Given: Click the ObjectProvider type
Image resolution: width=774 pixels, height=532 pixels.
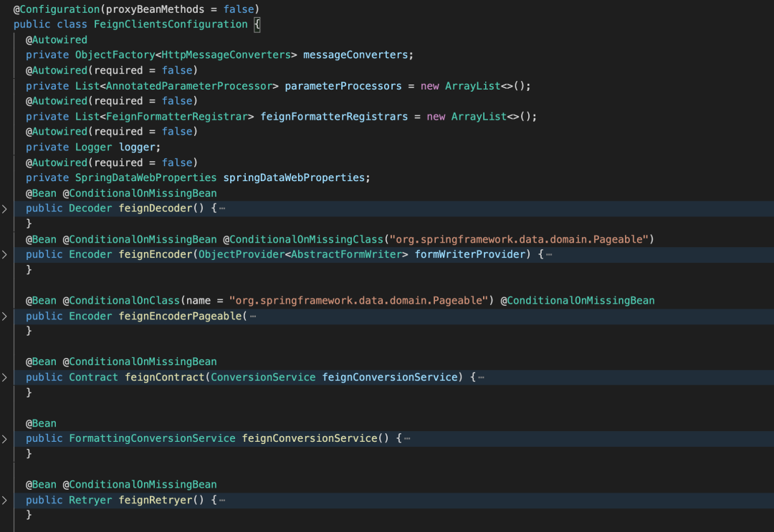Looking at the screenshot, I should (x=242, y=254).
